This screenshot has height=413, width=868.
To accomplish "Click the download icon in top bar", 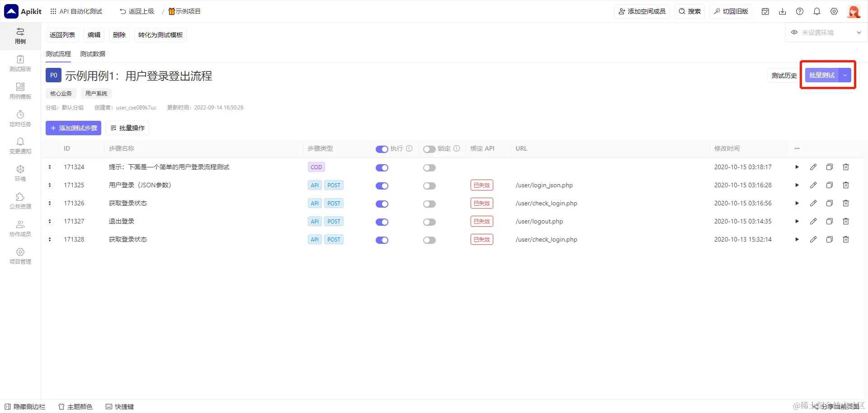I will [x=783, y=11].
